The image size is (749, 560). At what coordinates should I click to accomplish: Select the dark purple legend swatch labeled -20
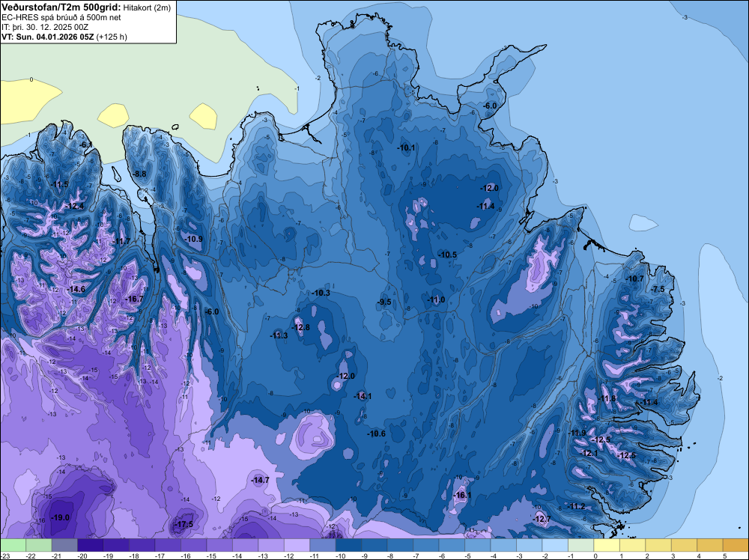click(91, 545)
